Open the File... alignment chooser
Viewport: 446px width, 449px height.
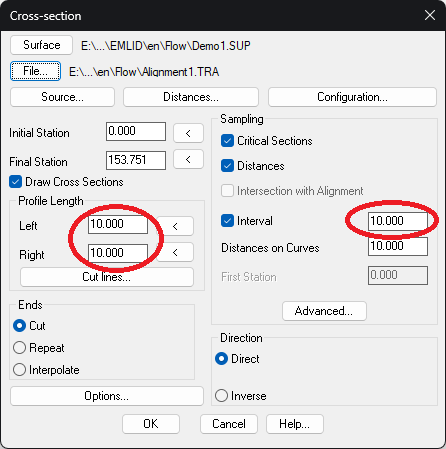[35, 71]
